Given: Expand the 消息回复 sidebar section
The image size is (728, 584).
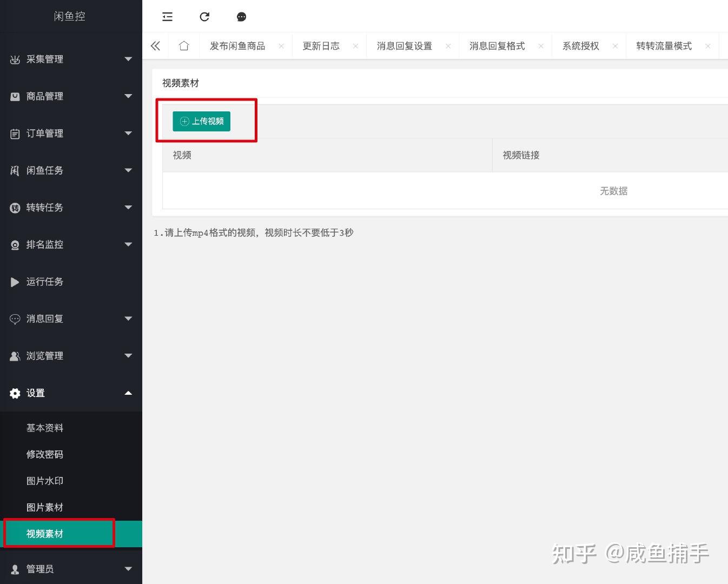Looking at the screenshot, I should (128, 318).
